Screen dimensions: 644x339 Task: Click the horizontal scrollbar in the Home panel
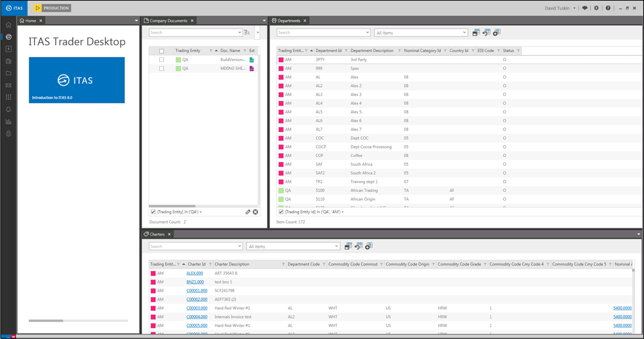click(46, 321)
